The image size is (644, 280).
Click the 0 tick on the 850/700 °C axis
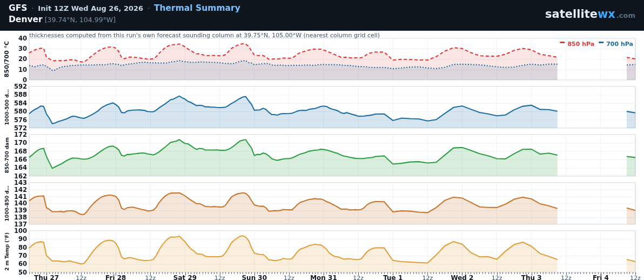point(25,80)
